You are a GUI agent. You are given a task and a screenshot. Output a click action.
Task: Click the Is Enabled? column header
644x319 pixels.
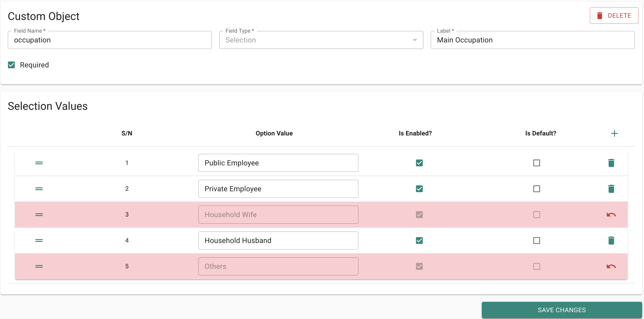[415, 133]
